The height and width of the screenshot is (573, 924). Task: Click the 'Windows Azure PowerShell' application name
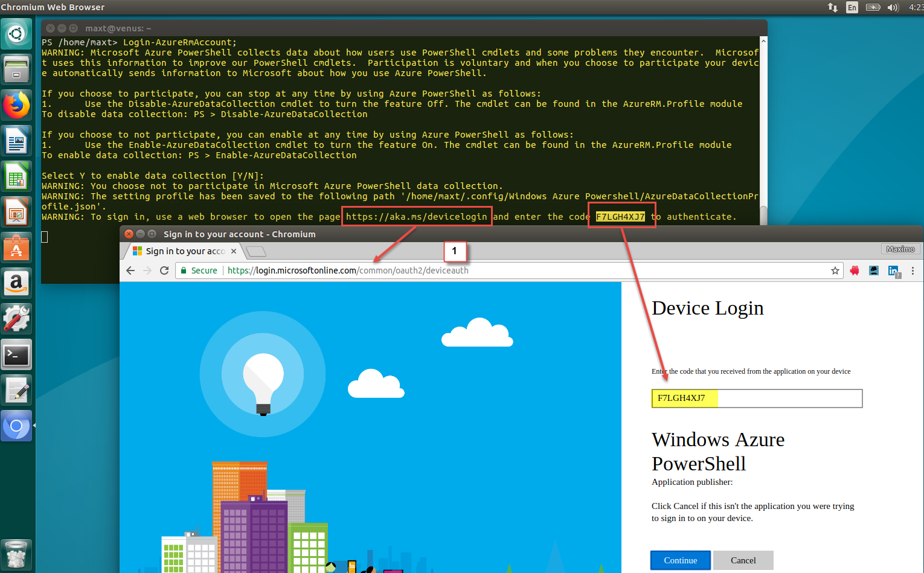pos(718,452)
